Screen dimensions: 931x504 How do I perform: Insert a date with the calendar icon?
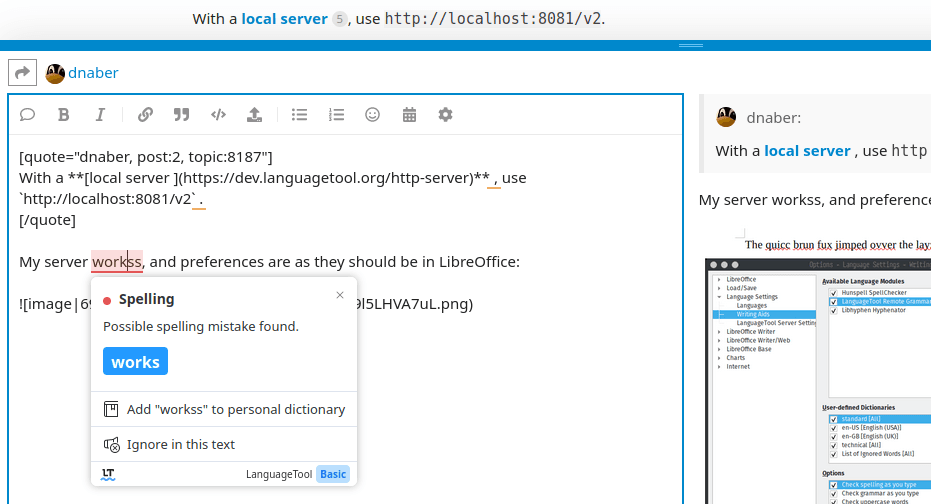click(x=409, y=115)
